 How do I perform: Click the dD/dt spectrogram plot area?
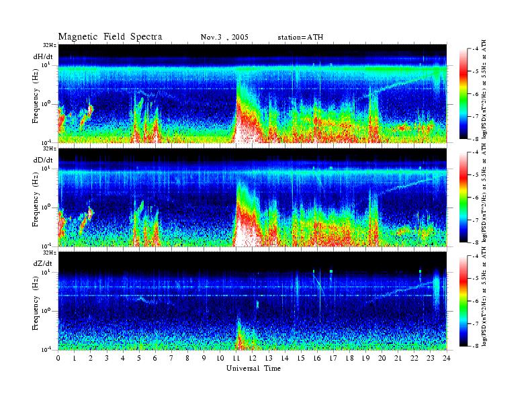click(x=253, y=197)
